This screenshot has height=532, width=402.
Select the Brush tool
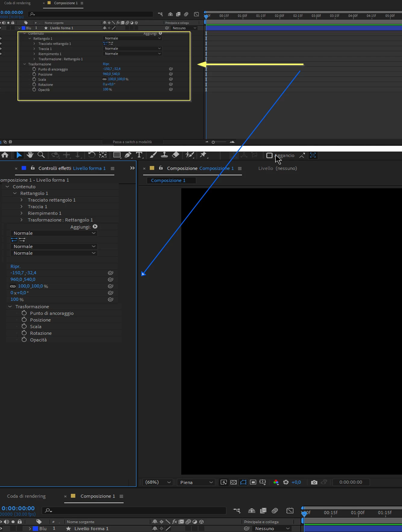click(153, 155)
